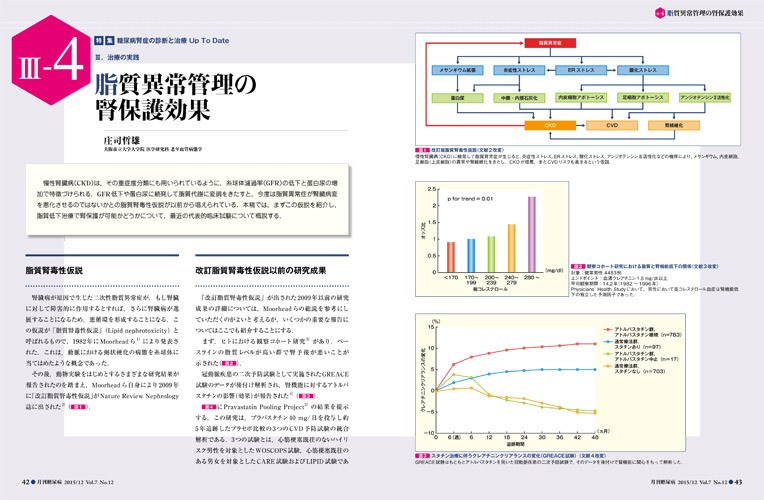This screenshot has width=764, height=500.
Task: Click page number 42 in left footer
Action: click(x=26, y=482)
